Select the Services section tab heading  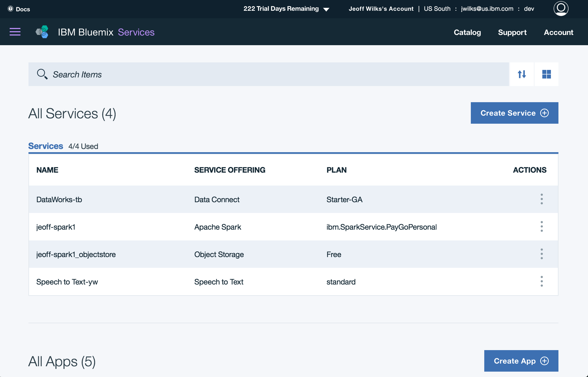[x=46, y=146]
